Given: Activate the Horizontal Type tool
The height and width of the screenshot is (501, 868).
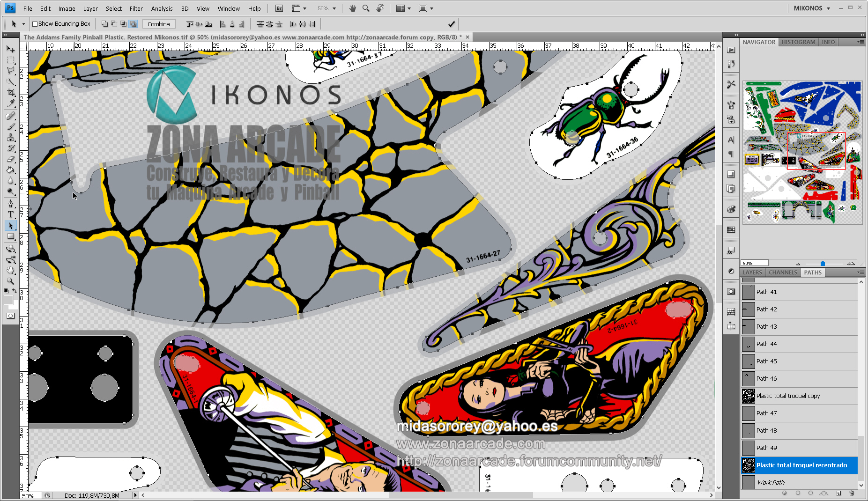Looking at the screenshot, I should pyautogui.click(x=11, y=214).
